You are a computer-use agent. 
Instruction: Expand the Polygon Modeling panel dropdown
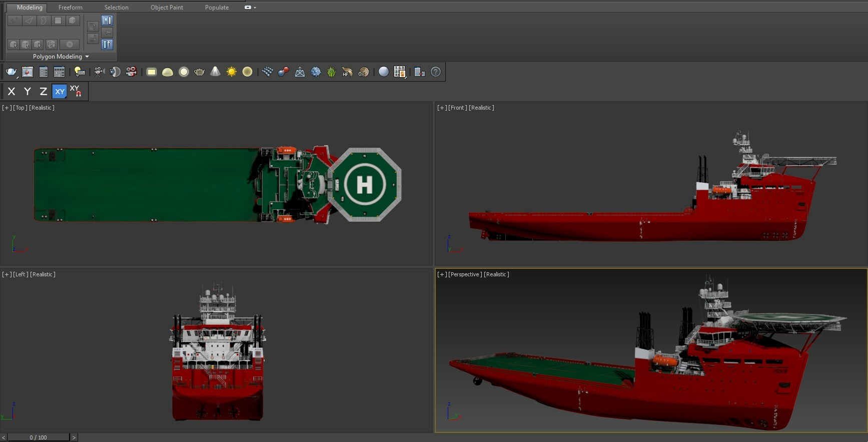coord(87,57)
